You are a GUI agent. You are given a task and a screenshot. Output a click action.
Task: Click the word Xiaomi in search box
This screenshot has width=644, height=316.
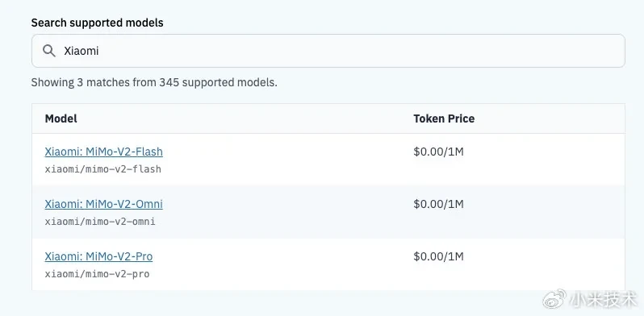[x=82, y=51]
